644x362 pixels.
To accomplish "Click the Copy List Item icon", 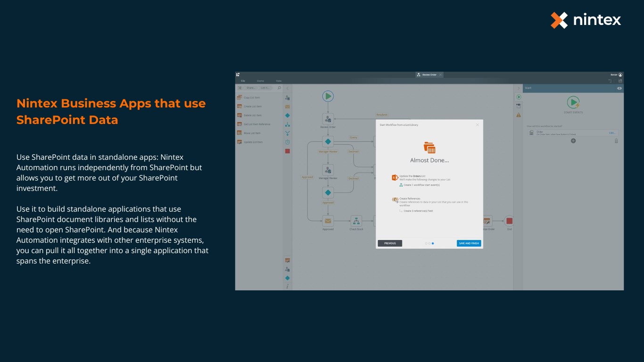I will point(239,97).
